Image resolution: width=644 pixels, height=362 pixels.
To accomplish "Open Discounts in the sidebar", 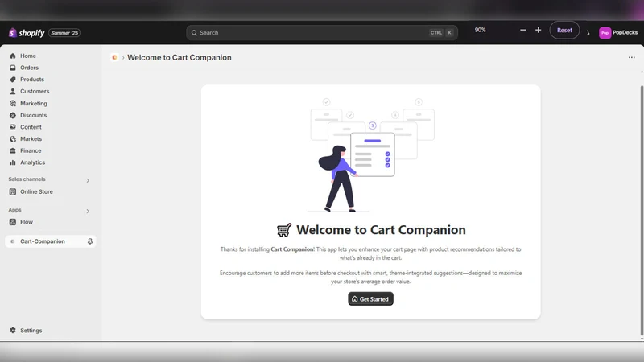I will pos(33,115).
